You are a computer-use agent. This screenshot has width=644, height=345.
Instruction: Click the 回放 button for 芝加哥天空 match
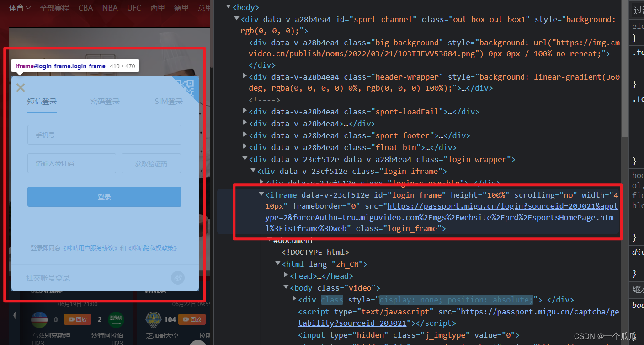coord(192,319)
